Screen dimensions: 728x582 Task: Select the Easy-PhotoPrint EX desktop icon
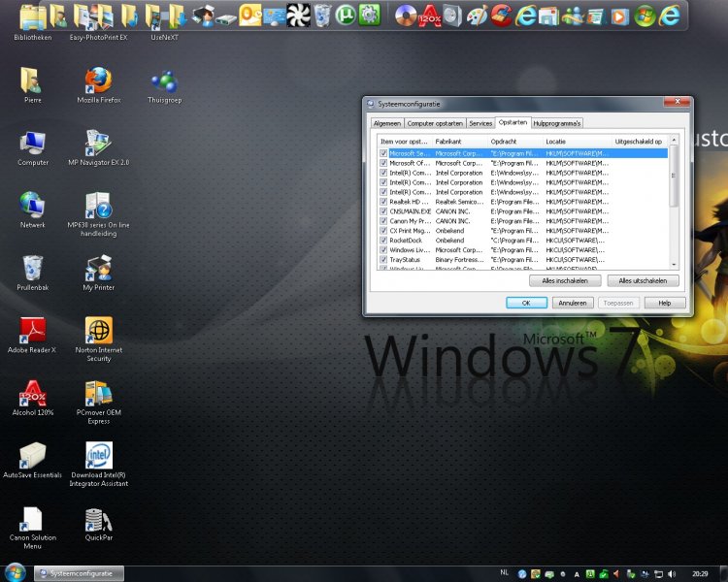(x=98, y=21)
